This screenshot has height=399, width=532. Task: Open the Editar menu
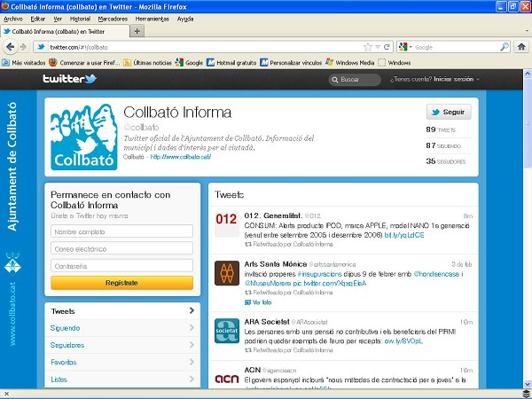pos(37,19)
